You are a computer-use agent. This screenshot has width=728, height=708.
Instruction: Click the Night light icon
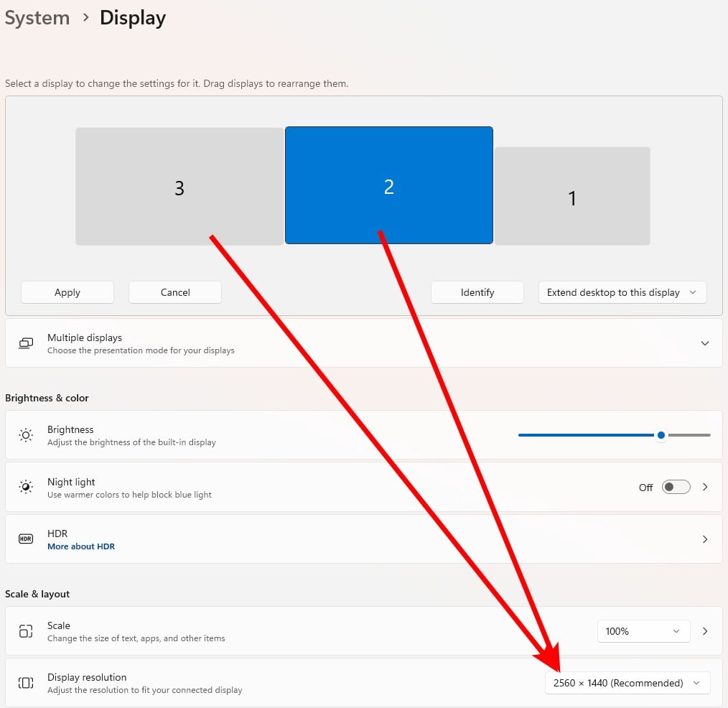pyautogui.click(x=26, y=487)
